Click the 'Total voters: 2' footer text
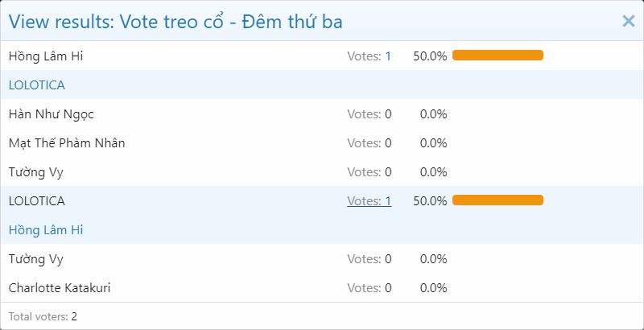 [x=43, y=316]
